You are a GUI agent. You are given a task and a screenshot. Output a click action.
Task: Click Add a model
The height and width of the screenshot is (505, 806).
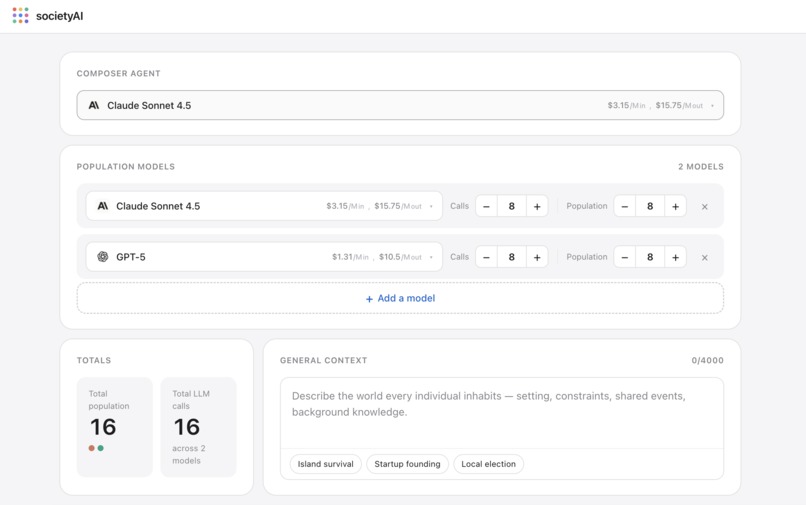[400, 298]
